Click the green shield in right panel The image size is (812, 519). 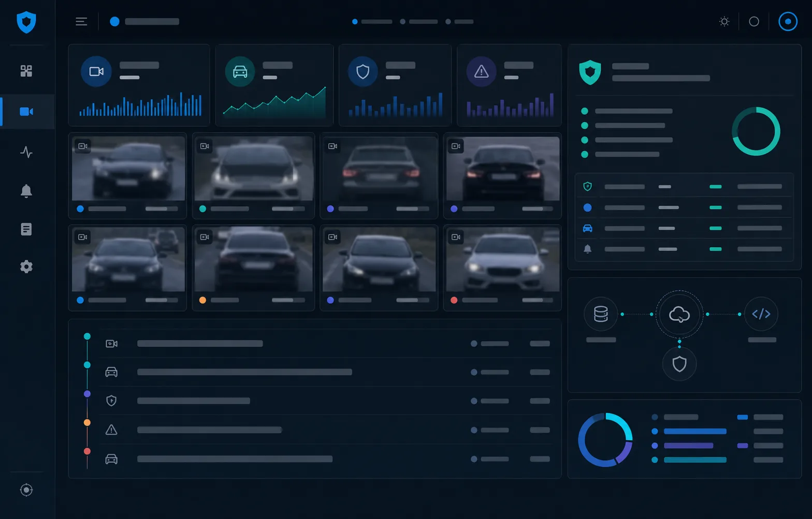click(590, 72)
